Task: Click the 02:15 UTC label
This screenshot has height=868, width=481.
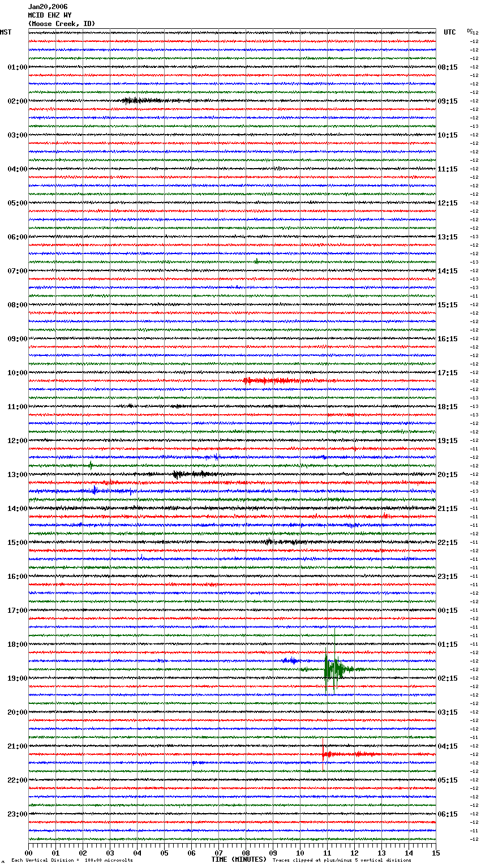Action: [448, 678]
